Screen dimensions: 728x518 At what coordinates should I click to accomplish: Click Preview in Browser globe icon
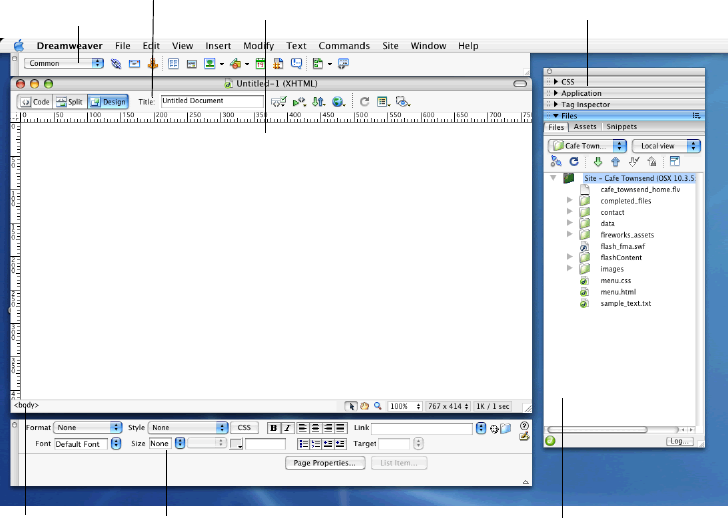click(338, 102)
